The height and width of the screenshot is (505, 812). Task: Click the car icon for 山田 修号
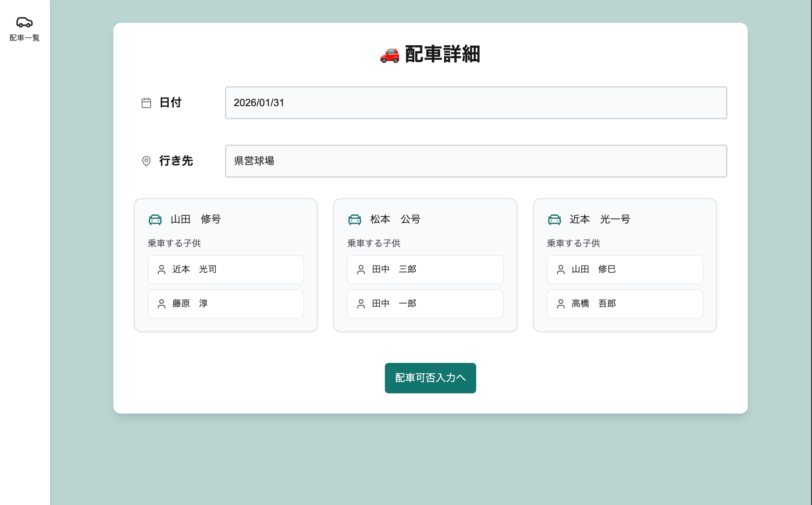pos(155,220)
